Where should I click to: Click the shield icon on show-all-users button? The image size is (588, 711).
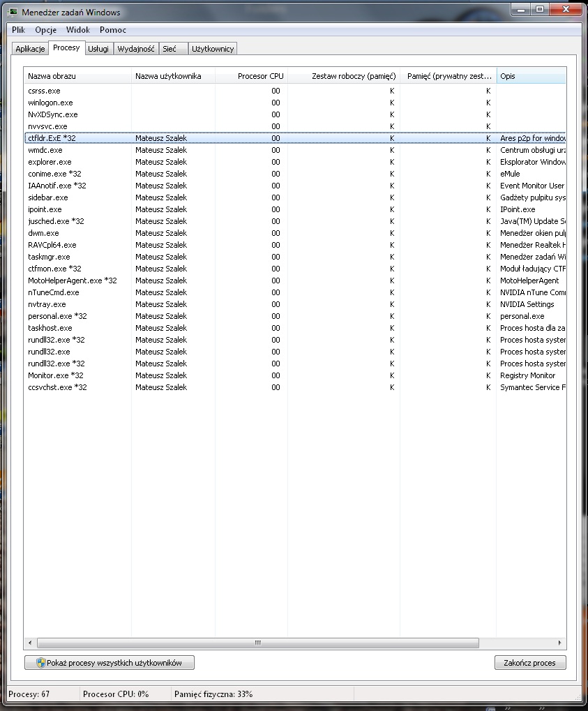40,663
